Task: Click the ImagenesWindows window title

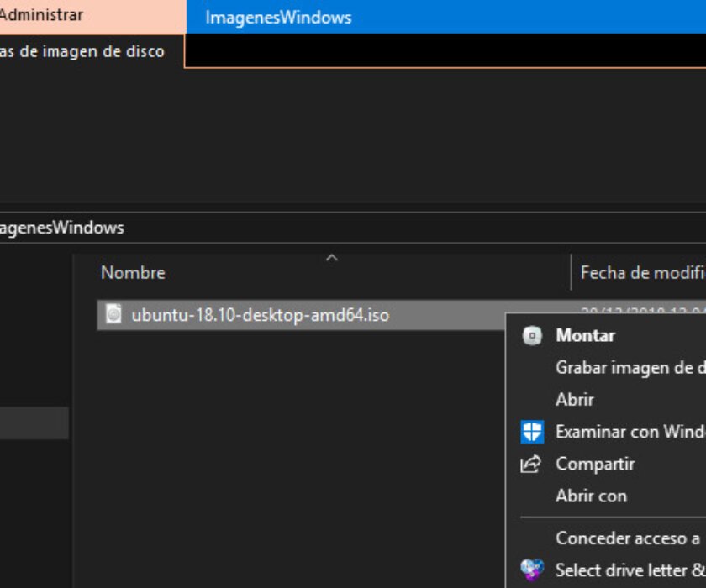Action: (278, 18)
